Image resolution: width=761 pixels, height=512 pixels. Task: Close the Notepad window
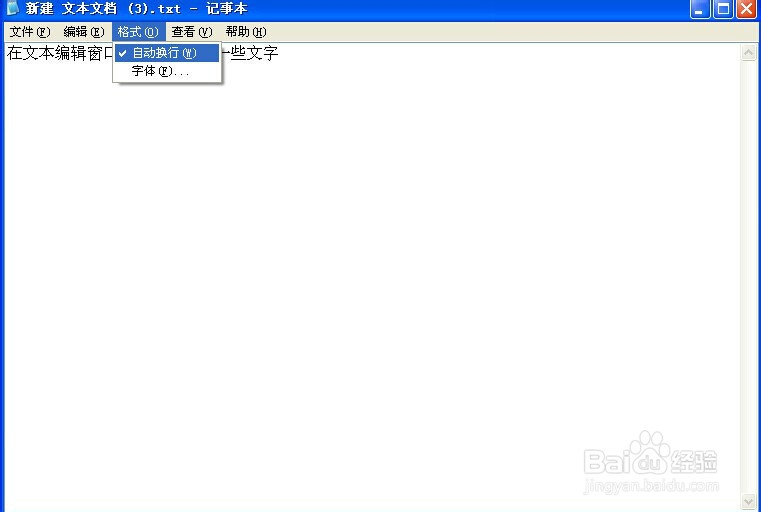click(747, 9)
